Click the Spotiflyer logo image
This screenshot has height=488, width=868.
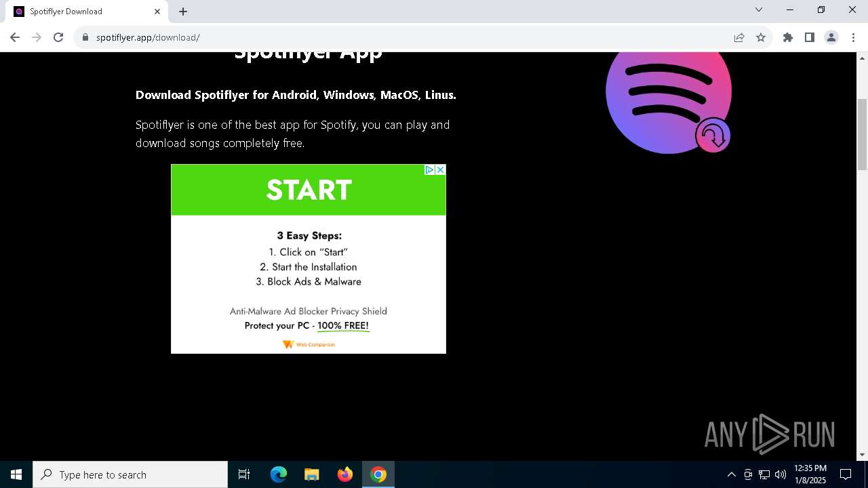[x=669, y=102]
